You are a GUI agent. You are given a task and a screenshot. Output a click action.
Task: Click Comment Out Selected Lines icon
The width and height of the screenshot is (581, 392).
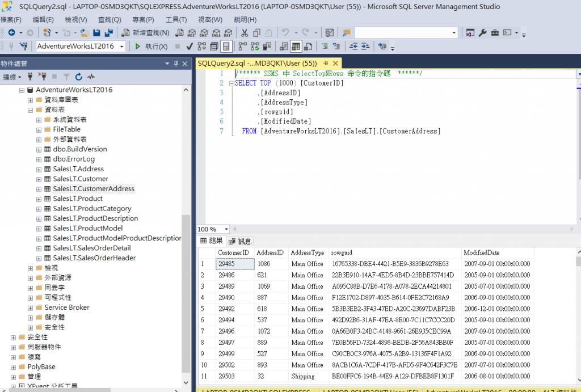point(325,47)
